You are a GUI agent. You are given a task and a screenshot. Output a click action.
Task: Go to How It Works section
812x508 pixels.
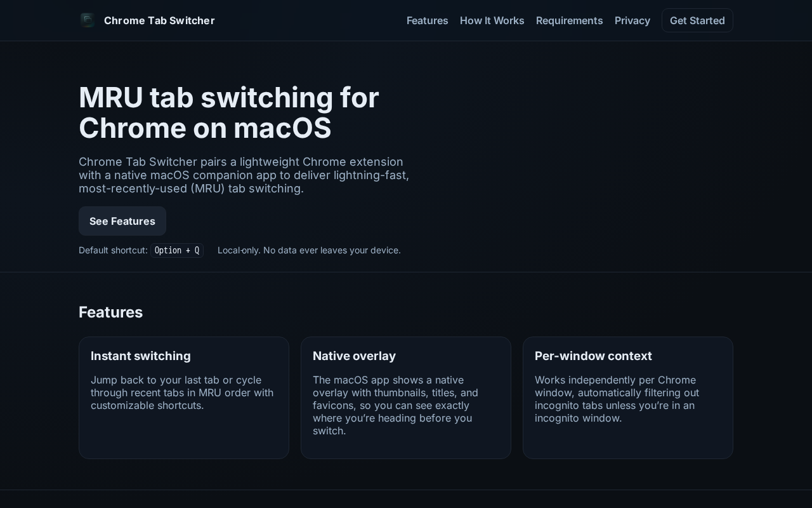coord(492,20)
